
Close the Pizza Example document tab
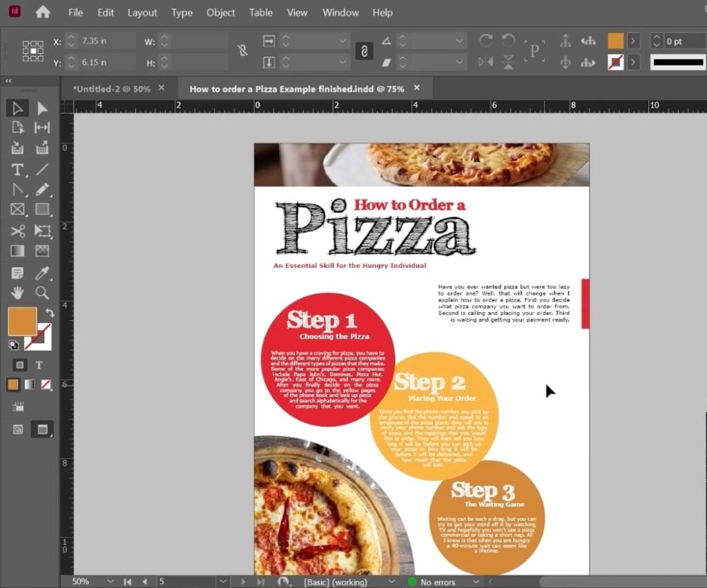pyautogui.click(x=417, y=88)
